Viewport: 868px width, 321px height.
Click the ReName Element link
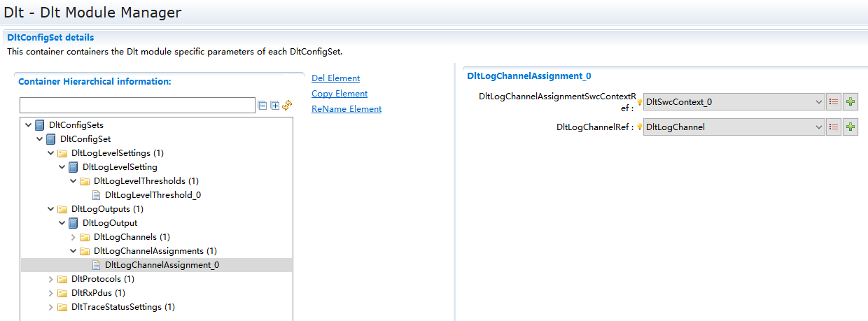coord(346,109)
